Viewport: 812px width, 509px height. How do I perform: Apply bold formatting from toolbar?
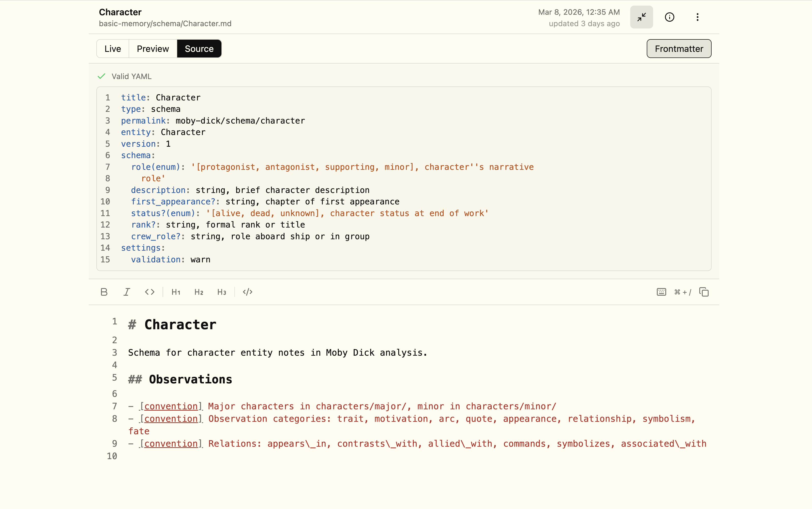(104, 292)
